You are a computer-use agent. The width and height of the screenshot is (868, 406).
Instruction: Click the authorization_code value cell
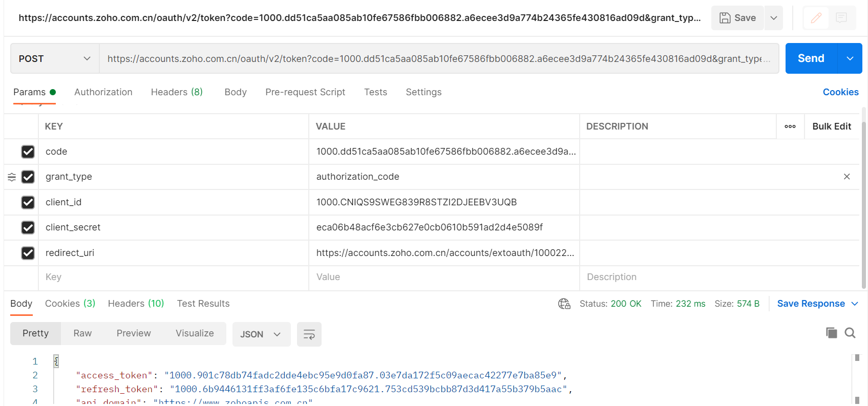tap(444, 177)
